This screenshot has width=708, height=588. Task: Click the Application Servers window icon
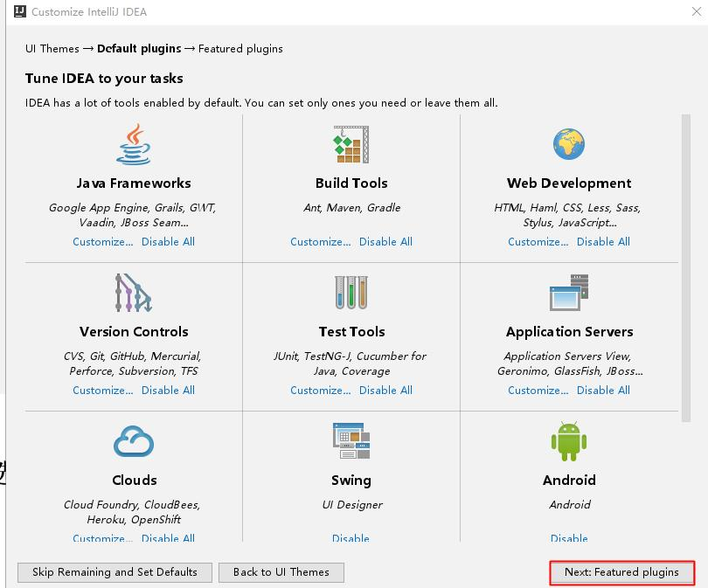569,293
